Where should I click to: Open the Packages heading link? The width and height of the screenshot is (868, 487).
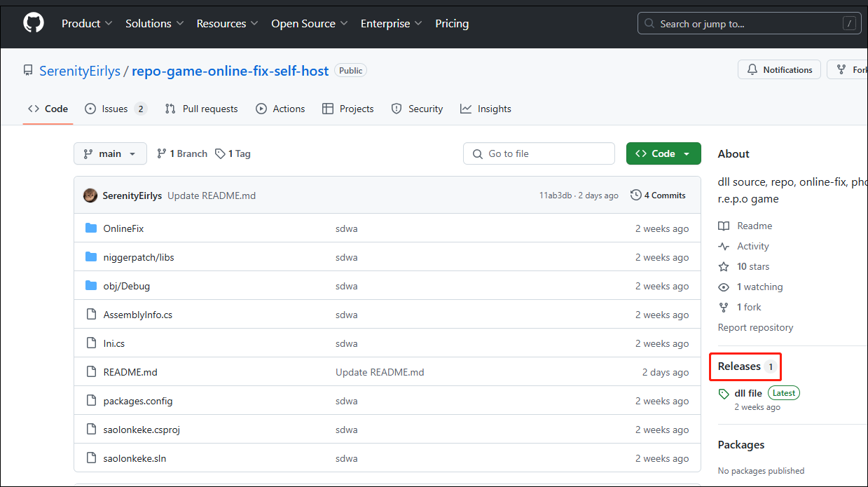[x=741, y=444]
